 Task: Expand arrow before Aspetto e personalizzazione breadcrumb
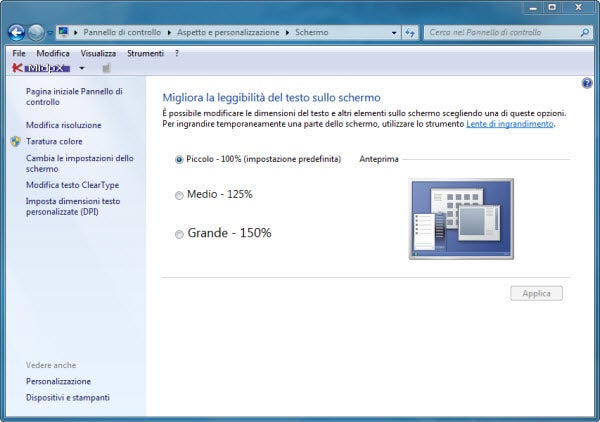pyautogui.click(x=169, y=33)
